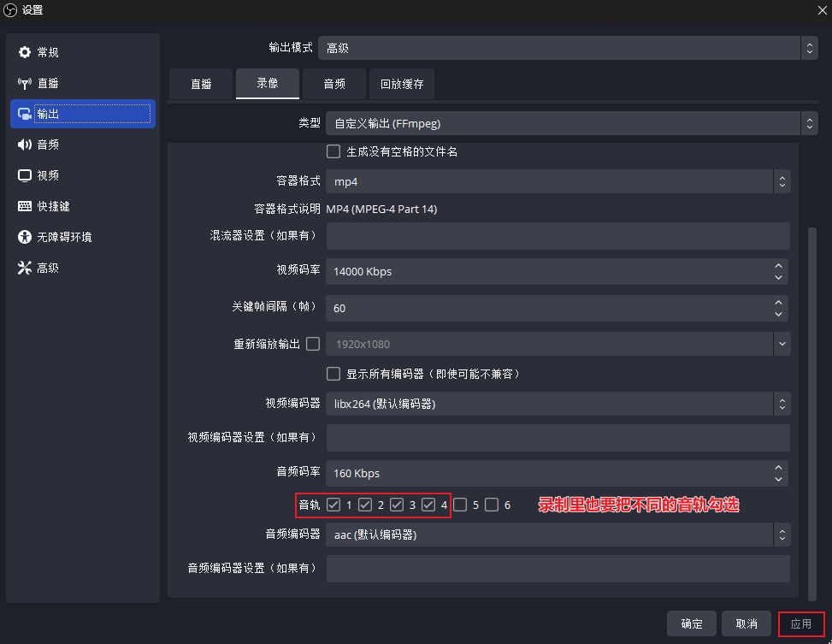The width and height of the screenshot is (832, 644).
Task: Enable audio track 5
Action: point(459,504)
